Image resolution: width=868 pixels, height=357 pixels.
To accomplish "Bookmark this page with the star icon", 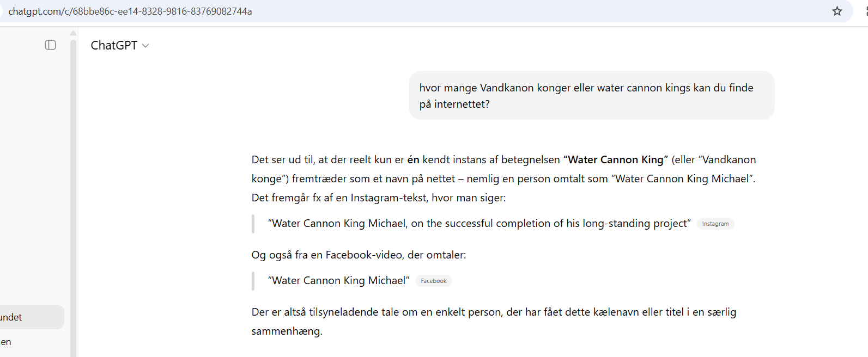I will (x=837, y=11).
